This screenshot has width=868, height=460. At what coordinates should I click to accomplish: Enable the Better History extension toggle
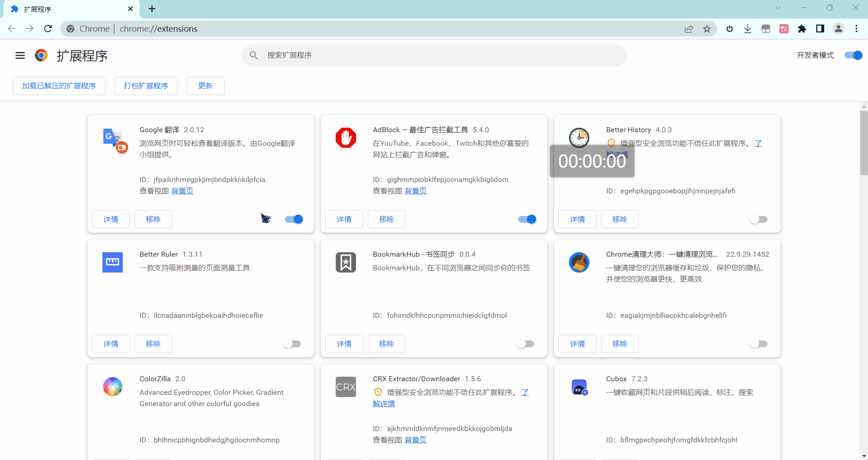(758, 219)
